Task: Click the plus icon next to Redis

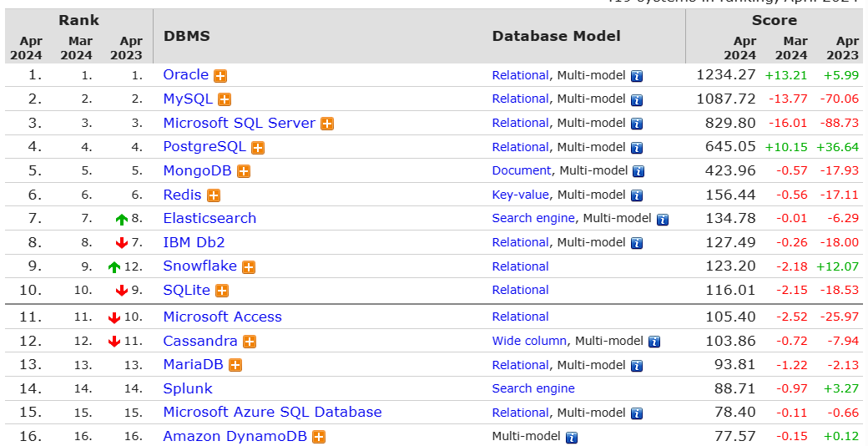Action: (213, 195)
